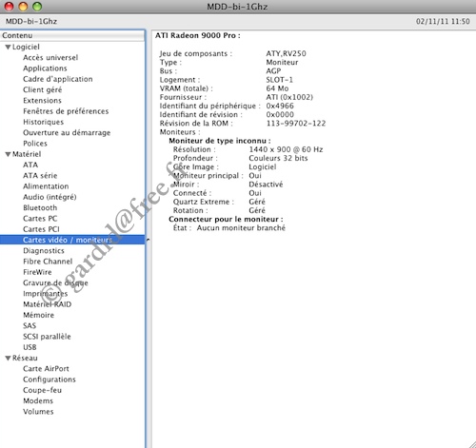The image size is (476, 448).
Task: Collapse the Réseau disclosure triangle
Action: point(9,359)
